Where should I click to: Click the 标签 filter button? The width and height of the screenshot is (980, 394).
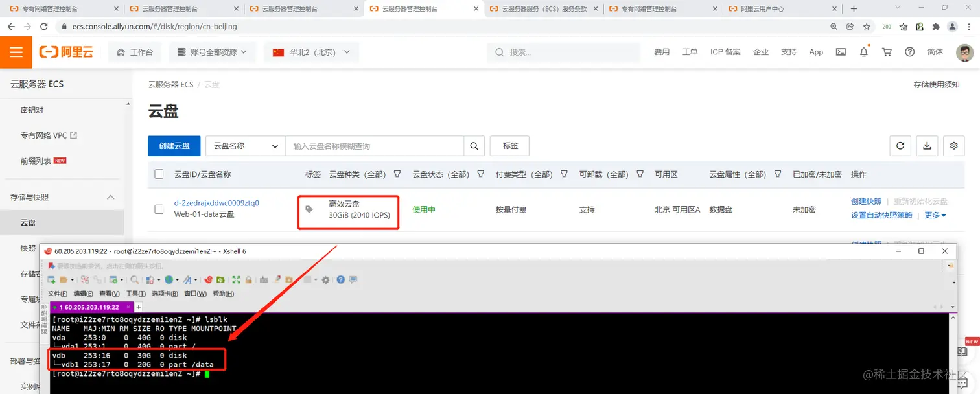[x=509, y=146]
